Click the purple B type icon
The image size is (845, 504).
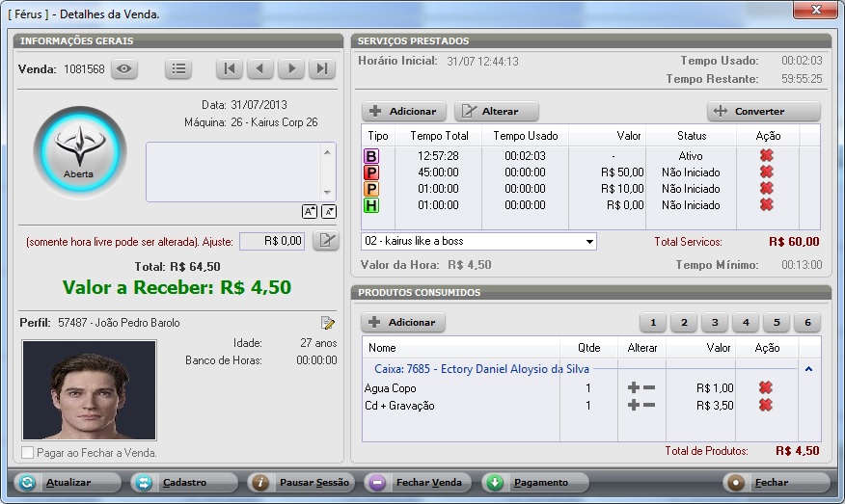(371, 156)
